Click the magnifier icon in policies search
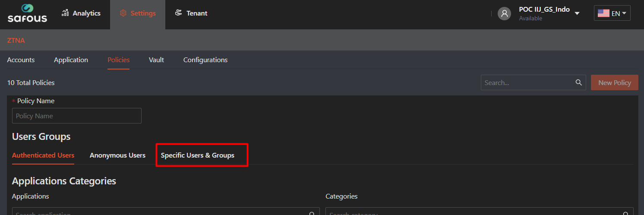Viewport: 644px width, 215px height. (578, 82)
